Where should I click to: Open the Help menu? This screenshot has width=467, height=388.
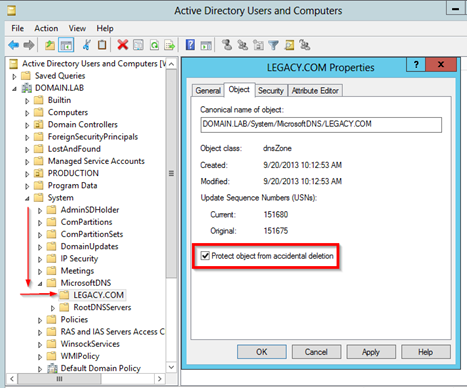[x=105, y=28]
